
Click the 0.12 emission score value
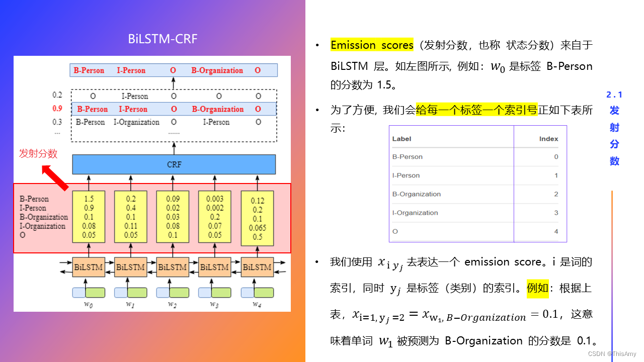coord(257,201)
